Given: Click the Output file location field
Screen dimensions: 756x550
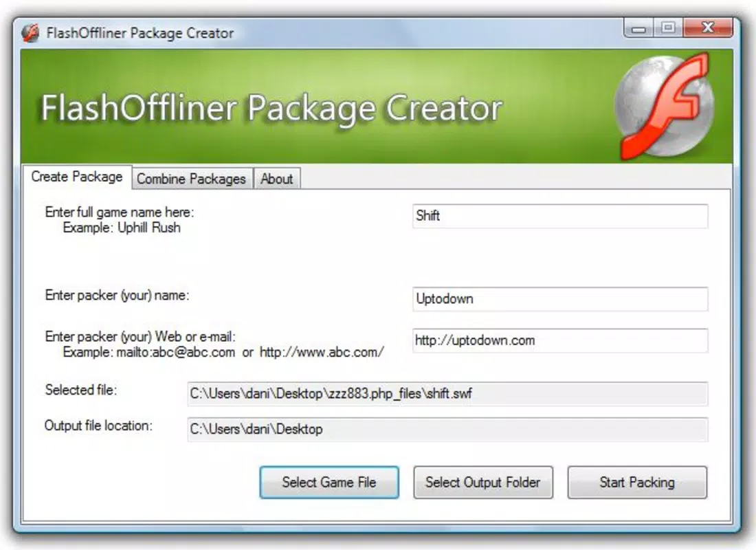Looking at the screenshot, I should 447,430.
